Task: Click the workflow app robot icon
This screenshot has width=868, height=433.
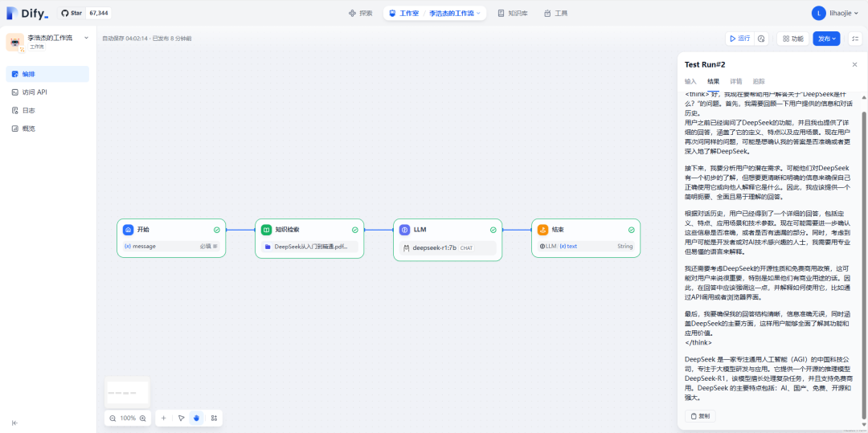Action: [x=15, y=42]
